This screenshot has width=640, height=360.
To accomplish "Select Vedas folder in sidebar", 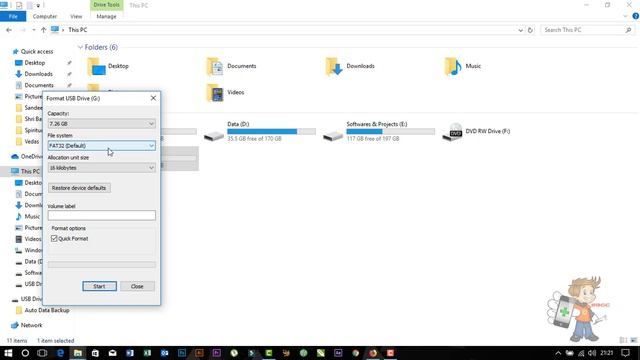I will 27,142.
